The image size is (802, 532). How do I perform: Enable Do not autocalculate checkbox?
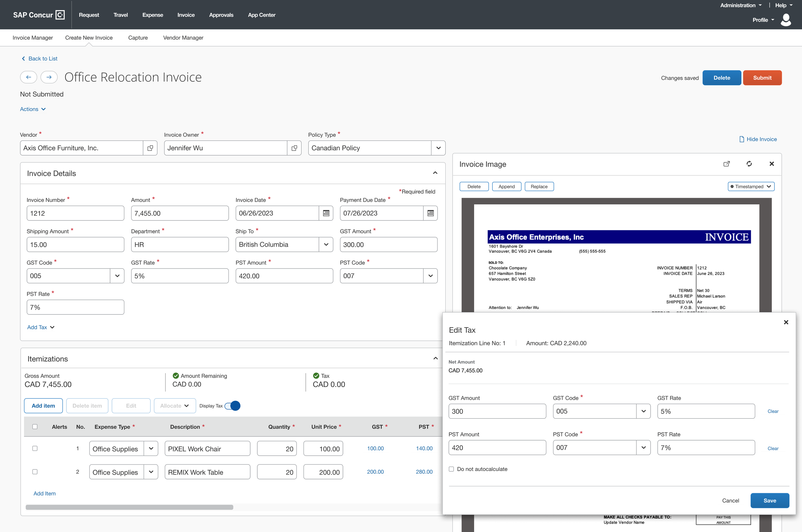pyautogui.click(x=451, y=469)
